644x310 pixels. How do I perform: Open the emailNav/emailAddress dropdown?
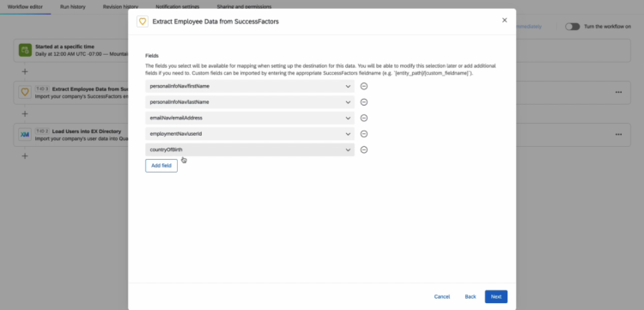pyautogui.click(x=250, y=118)
